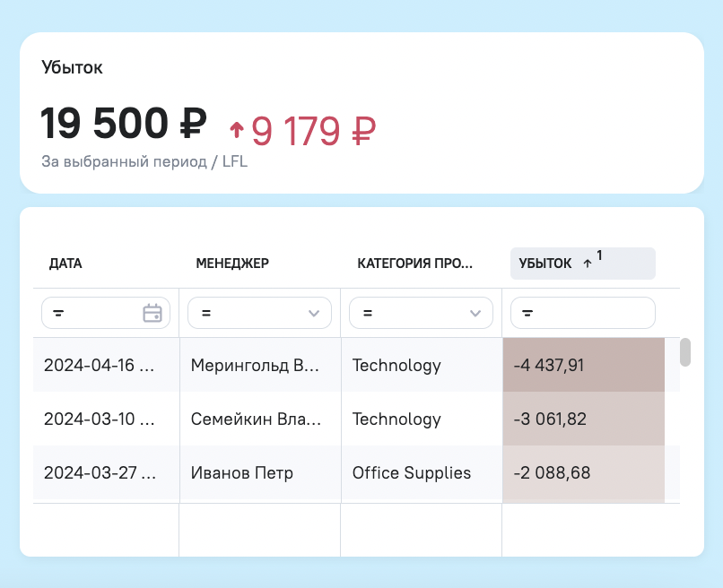This screenshot has width=723, height=588.
Task: Click the Убыток column header button
Action: (583, 264)
